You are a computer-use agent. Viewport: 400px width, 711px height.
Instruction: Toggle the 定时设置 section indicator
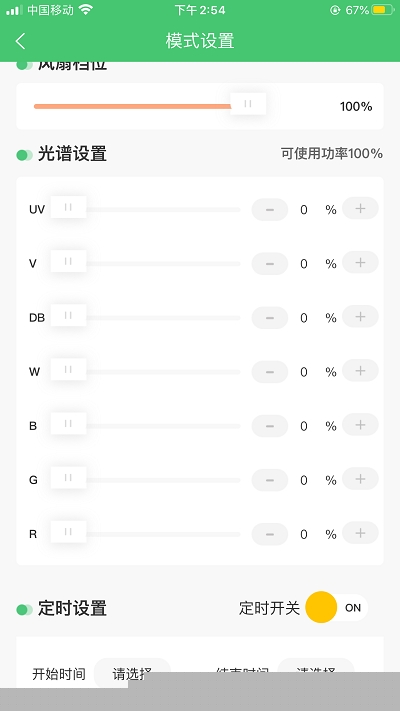click(x=24, y=609)
